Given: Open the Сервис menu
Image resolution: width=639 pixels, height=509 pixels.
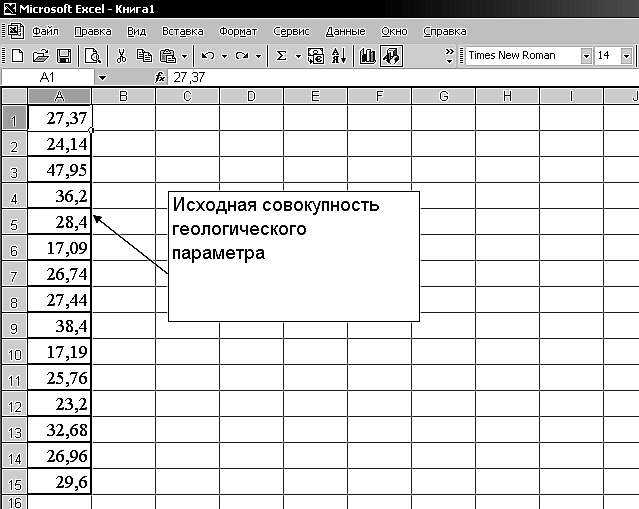Looking at the screenshot, I should [x=291, y=31].
